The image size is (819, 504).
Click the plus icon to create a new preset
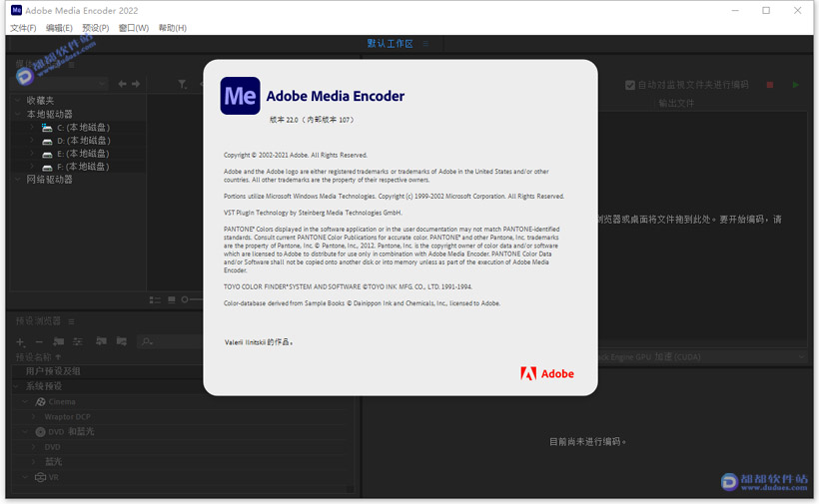pos(20,342)
